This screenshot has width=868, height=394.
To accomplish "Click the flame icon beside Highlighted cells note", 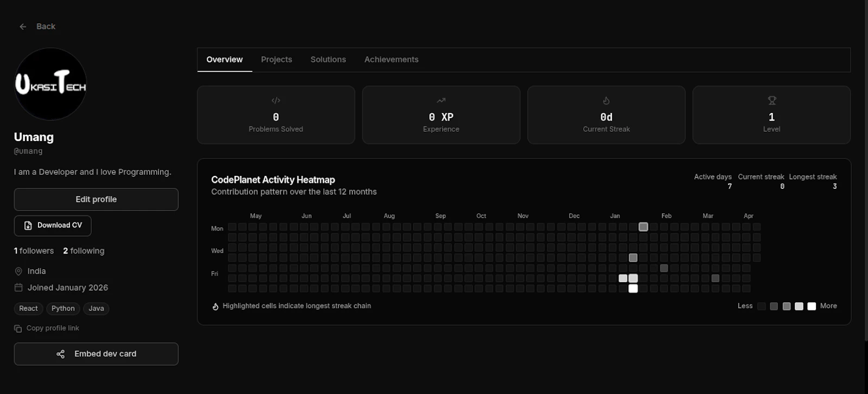I will 215,306.
